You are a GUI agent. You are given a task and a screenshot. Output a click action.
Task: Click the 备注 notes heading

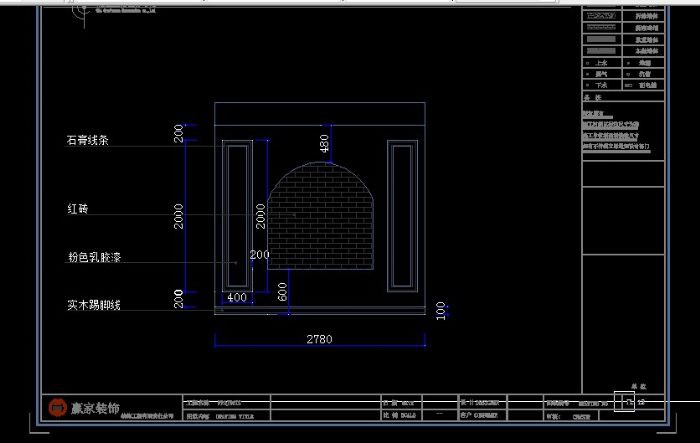click(x=590, y=99)
